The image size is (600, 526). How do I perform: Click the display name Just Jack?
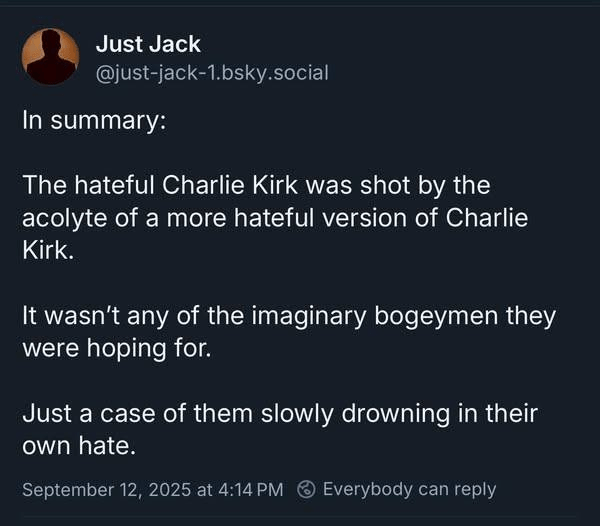(x=148, y=44)
